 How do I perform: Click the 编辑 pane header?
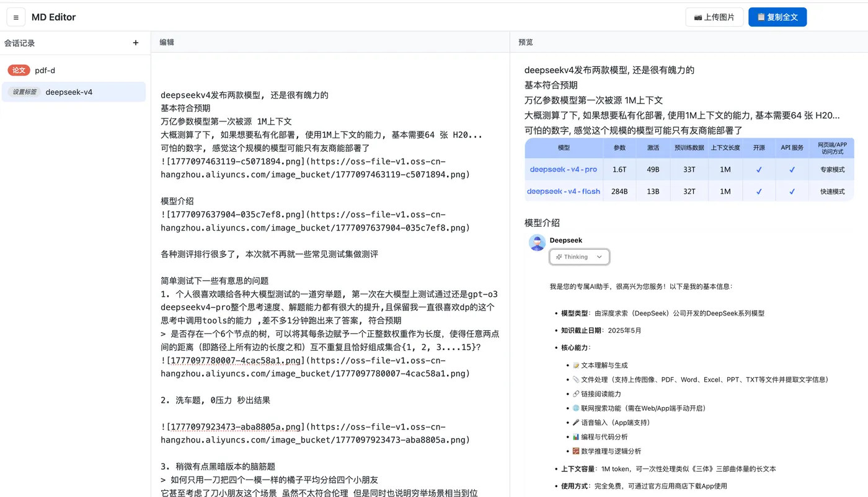(x=167, y=42)
